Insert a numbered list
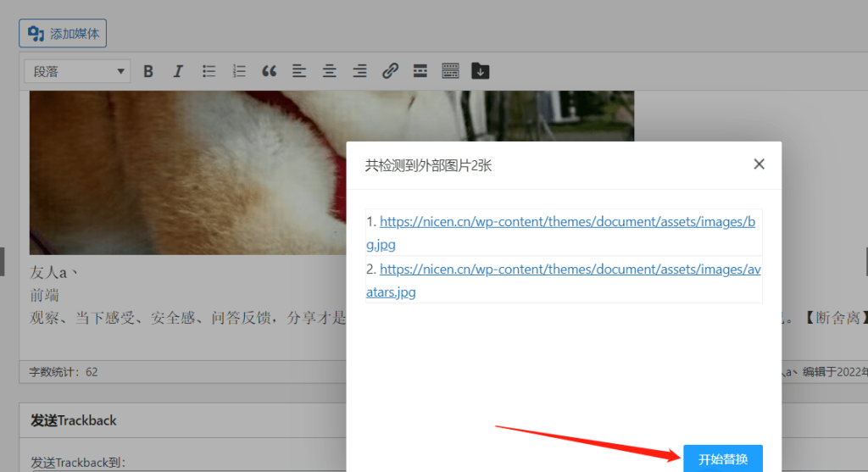The image size is (868, 472). (x=239, y=71)
